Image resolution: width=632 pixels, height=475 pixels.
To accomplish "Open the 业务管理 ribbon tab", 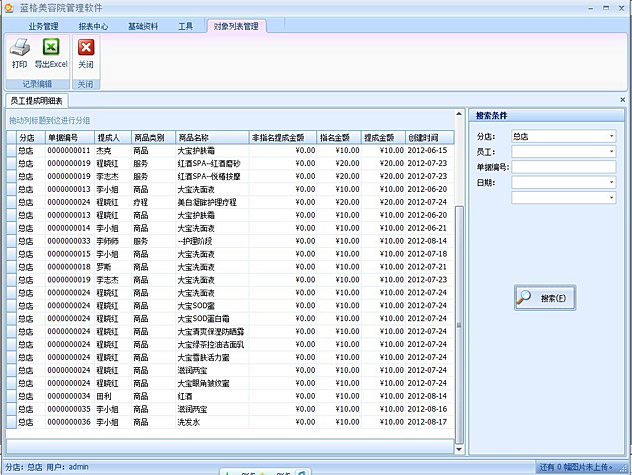I will [x=44, y=26].
